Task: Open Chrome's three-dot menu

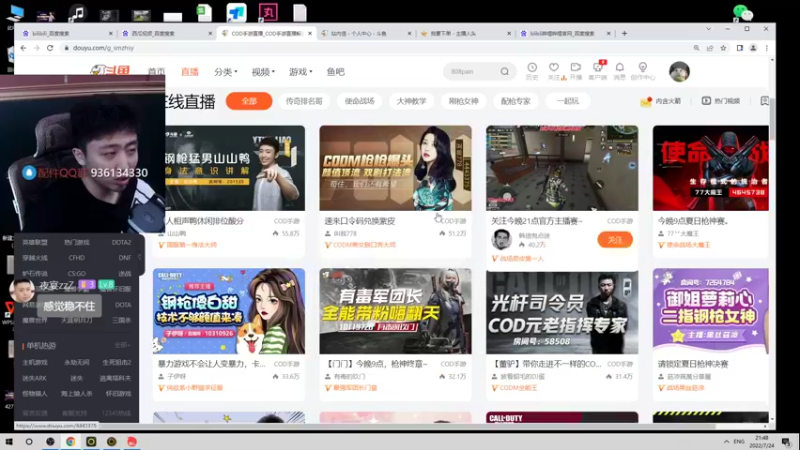Action: tap(766, 48)
